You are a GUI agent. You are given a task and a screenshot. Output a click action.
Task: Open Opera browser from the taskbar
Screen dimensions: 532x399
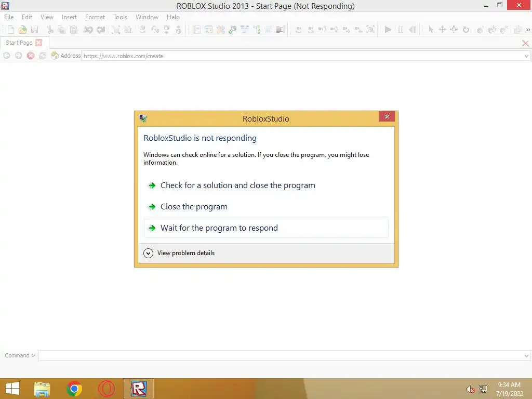point(106,389)
